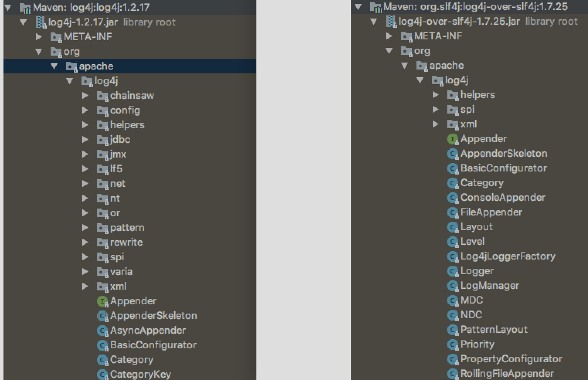
Task: Click the log4j-over-slf4j-1.7.25.jar archive icon
Action: pyautogui.click(x=391, y=21)
